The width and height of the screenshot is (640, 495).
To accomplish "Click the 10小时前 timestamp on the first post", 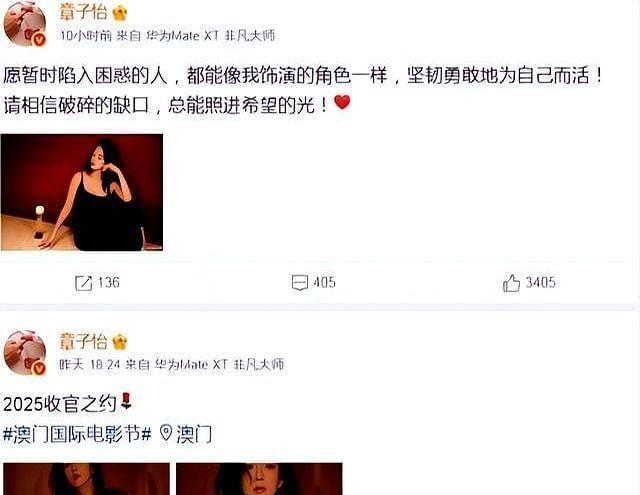I will 86,36.
